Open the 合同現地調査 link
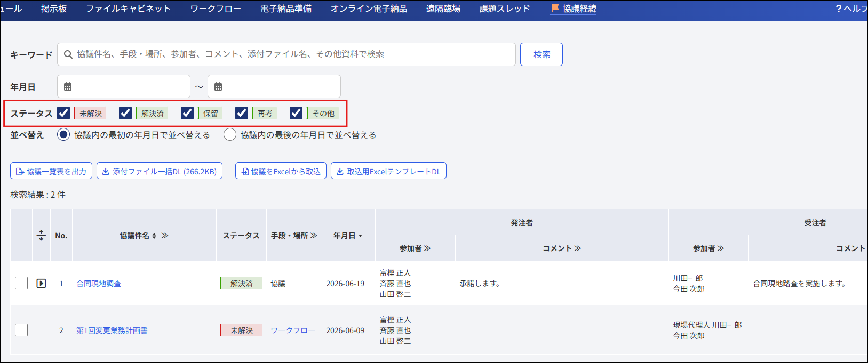The width and height of the screenshot is (868, 363). click(99, 284)
